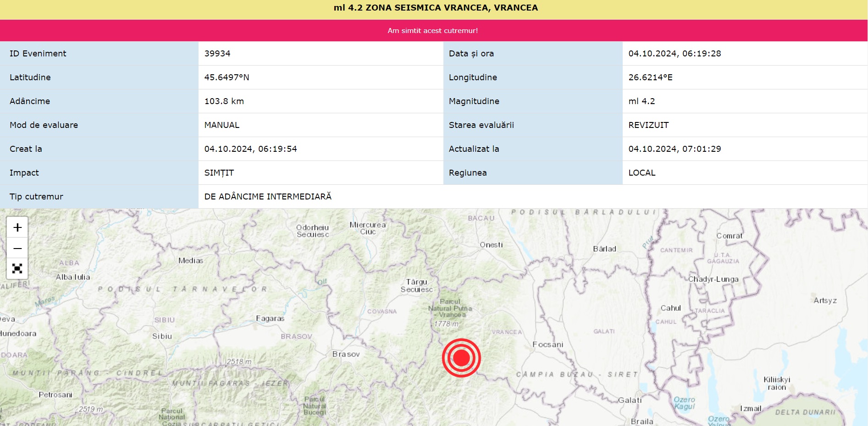Zoom out on the map
The height and width of the screenshot is (426, 868).
click(17, 248)
